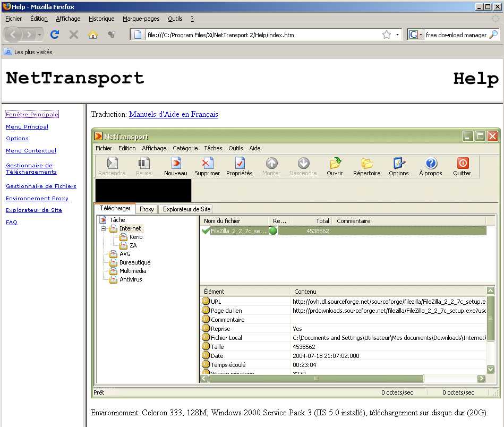Click the Firefox back arrow
The width and height of the screenshot is (504, 427).
click(13, 35)
